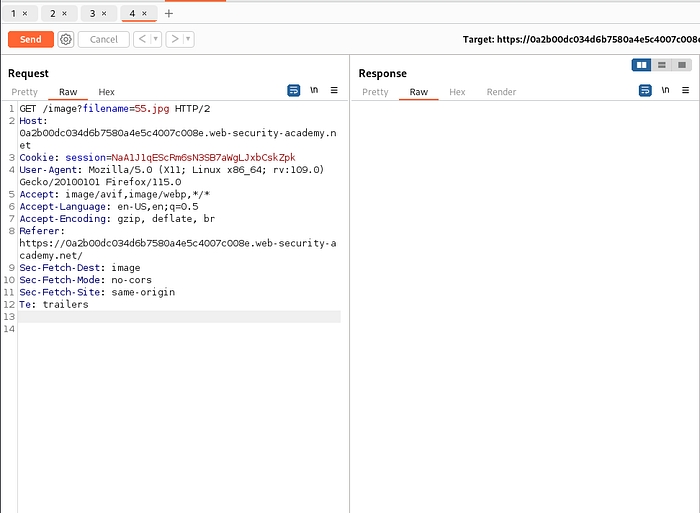
Task: Switch to Repeater tab 1
Action: (x=14, y=14)
